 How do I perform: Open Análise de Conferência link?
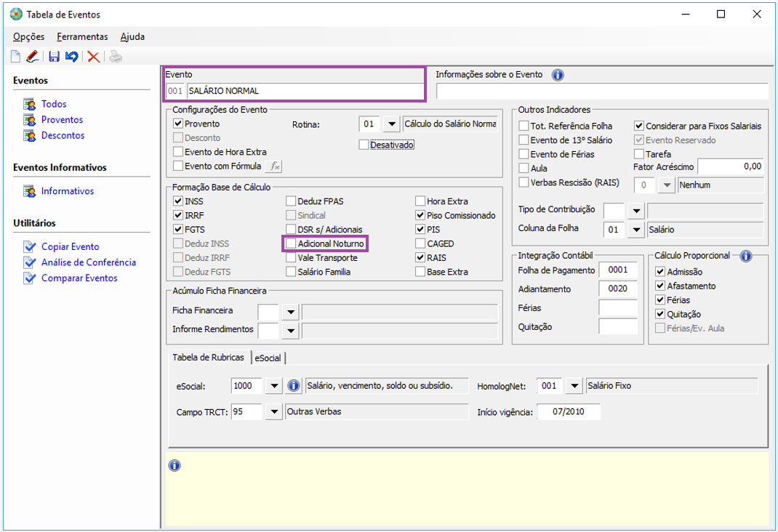pyautogui.click(x=89, y=262)
